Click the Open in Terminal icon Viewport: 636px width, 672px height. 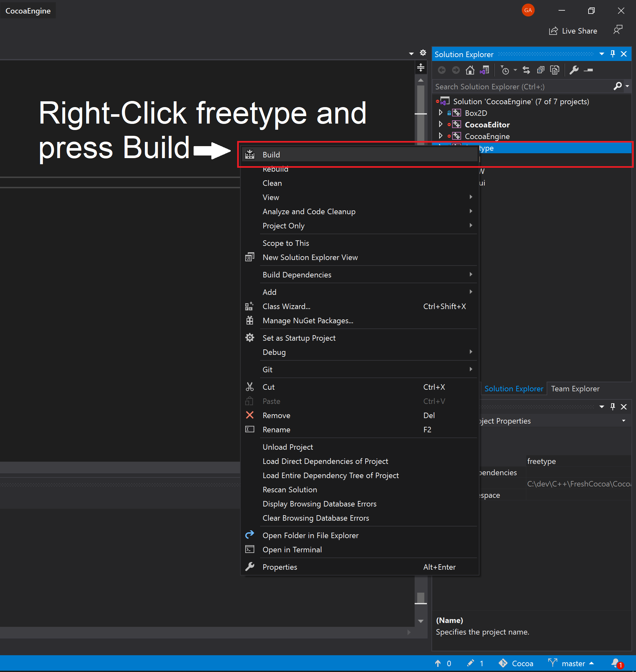(249, 549)
